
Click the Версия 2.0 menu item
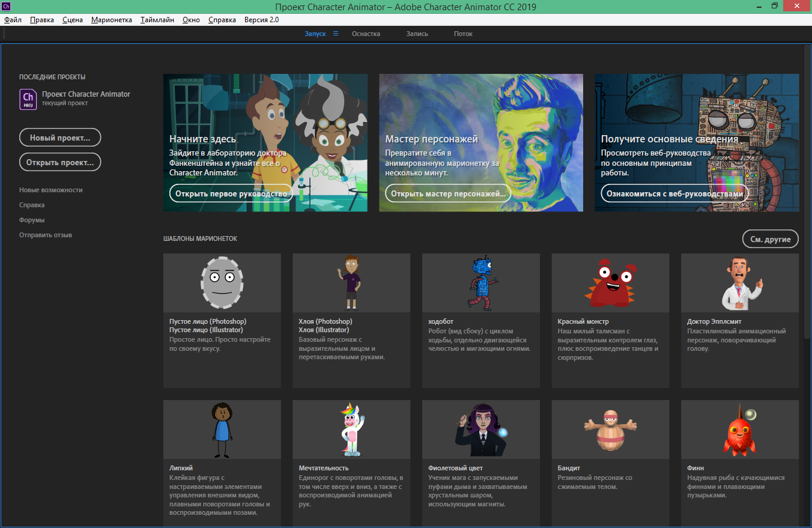[261, 20]
